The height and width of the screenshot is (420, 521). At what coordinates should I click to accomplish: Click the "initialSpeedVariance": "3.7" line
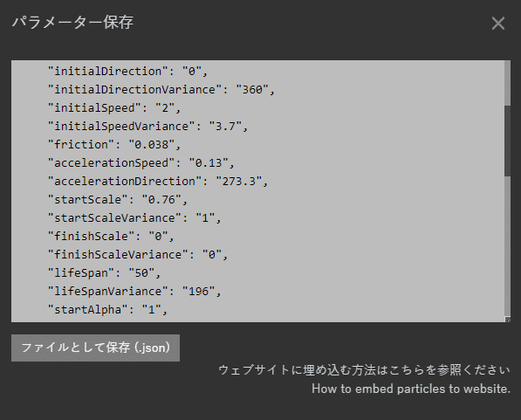[x=147, y=126]
